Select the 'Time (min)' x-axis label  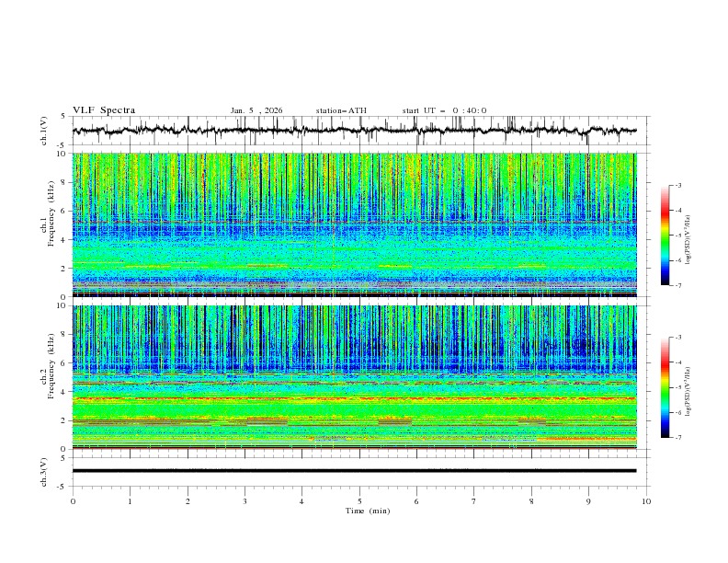point(368,511)
